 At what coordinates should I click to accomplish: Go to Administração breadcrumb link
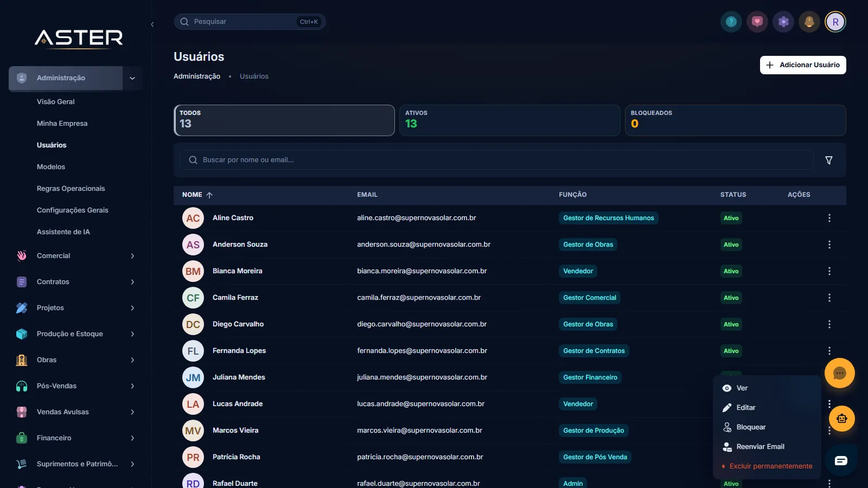[197, 76]
